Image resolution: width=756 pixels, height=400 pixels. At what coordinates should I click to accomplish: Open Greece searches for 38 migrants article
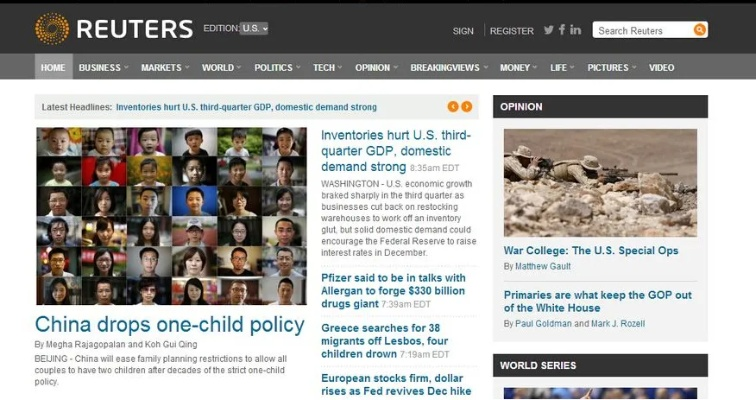point(384,341)
